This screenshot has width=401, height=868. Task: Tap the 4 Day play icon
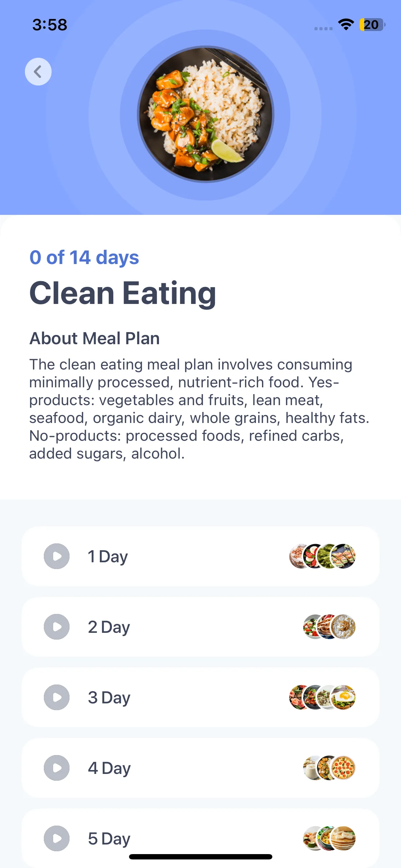57,768
